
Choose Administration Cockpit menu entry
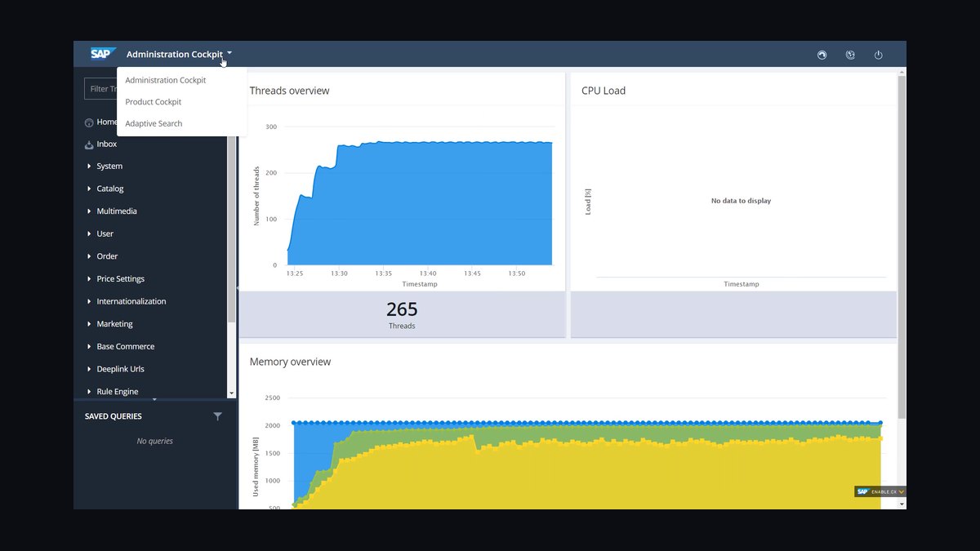coord(165,80)
